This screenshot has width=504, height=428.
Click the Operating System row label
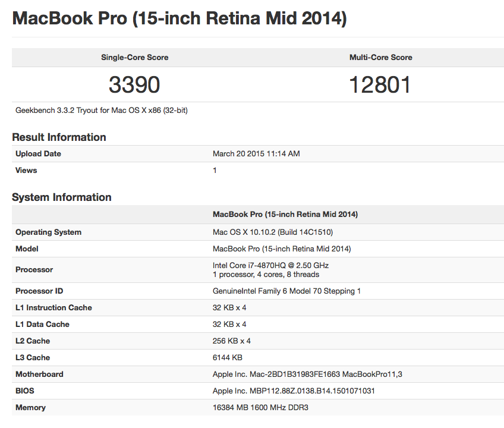click(46, 232)
